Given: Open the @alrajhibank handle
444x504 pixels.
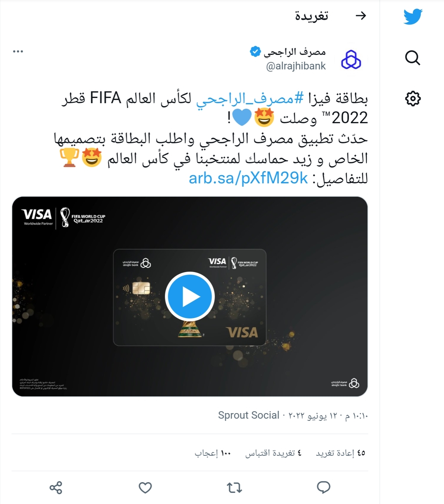Looking at the screenshot, I should [x=296, y=66].
